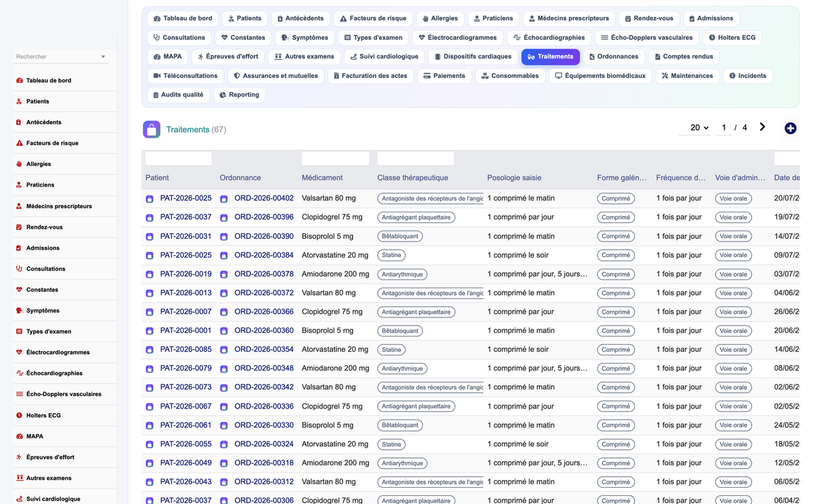Screen dimensions: 814x504
Task: Switch to the Ordonnances tab
Action: coord(613,57)
